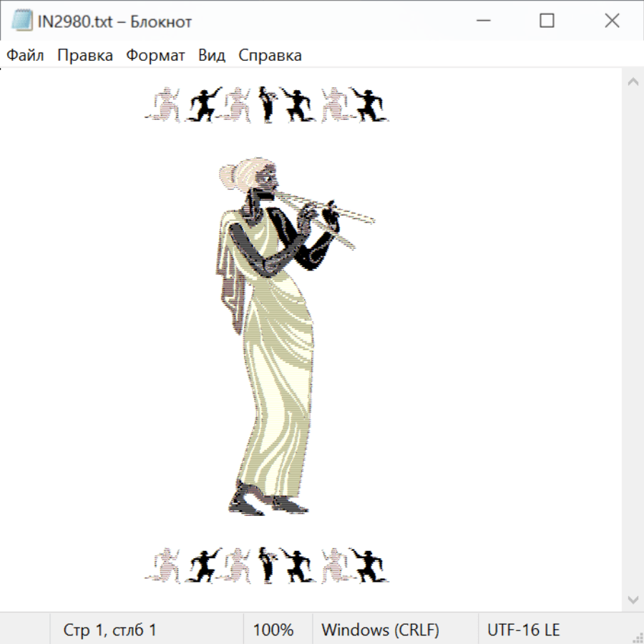Click the scroll down arrow

[633, 599]
